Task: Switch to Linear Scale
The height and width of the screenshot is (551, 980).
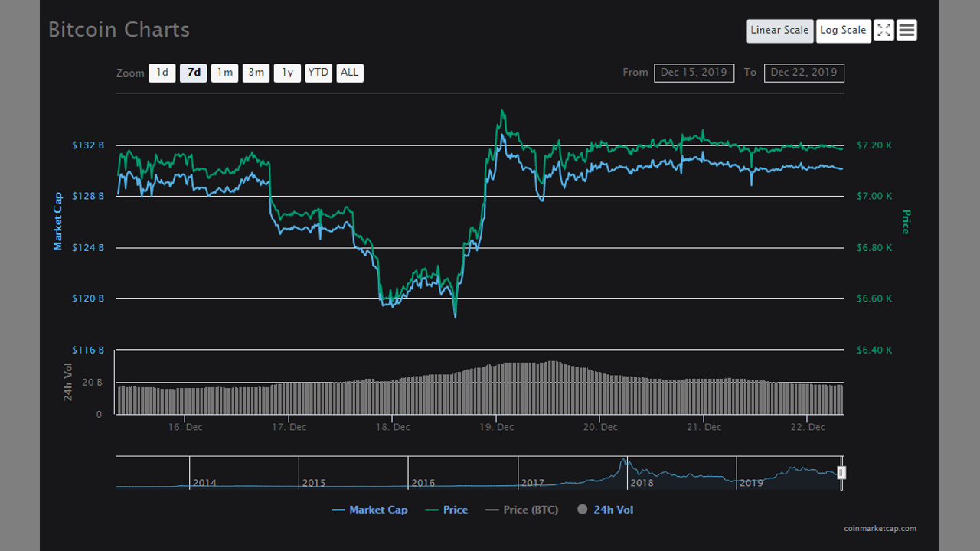Action: coord(779,31)
